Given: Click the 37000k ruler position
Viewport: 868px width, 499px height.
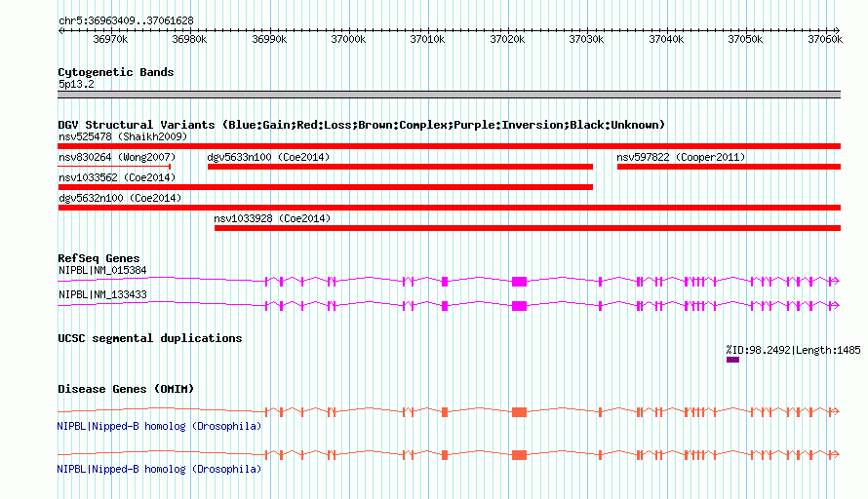Looking at the screenshot, I should click(x=348, y=39).
